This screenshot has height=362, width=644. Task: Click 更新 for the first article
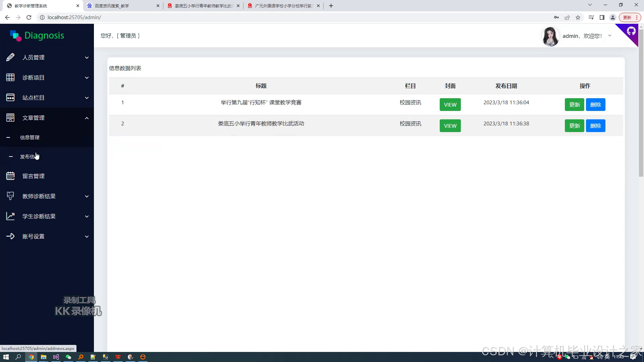574,105
